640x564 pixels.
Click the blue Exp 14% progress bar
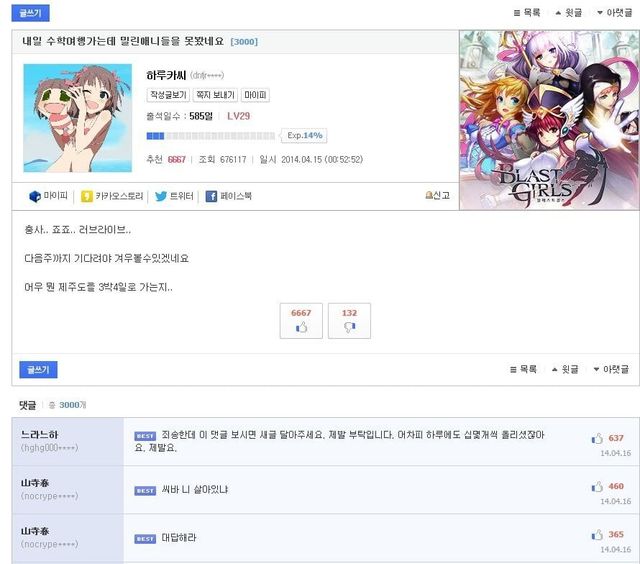click(x=211, y=136)
